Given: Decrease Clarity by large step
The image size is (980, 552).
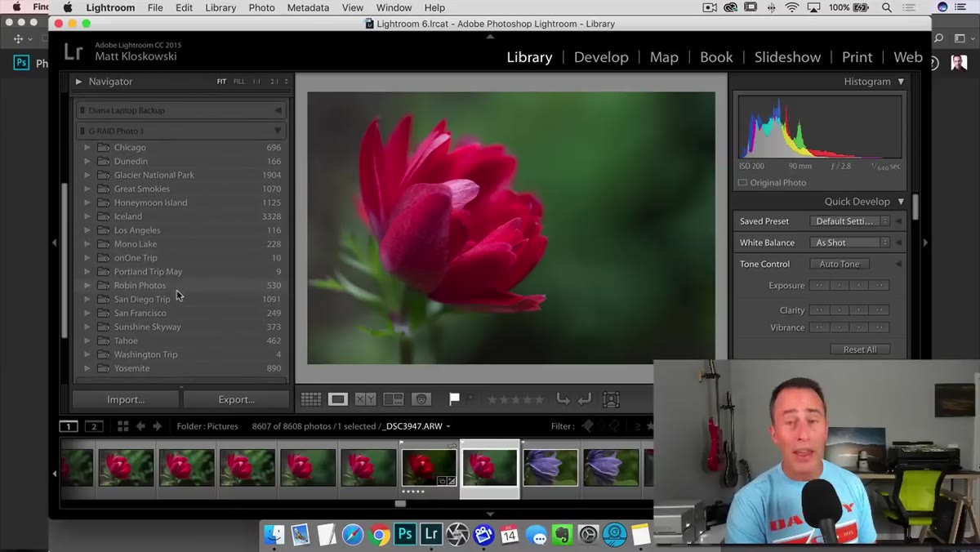Looking at the screenshot, I should coord(819,310).
